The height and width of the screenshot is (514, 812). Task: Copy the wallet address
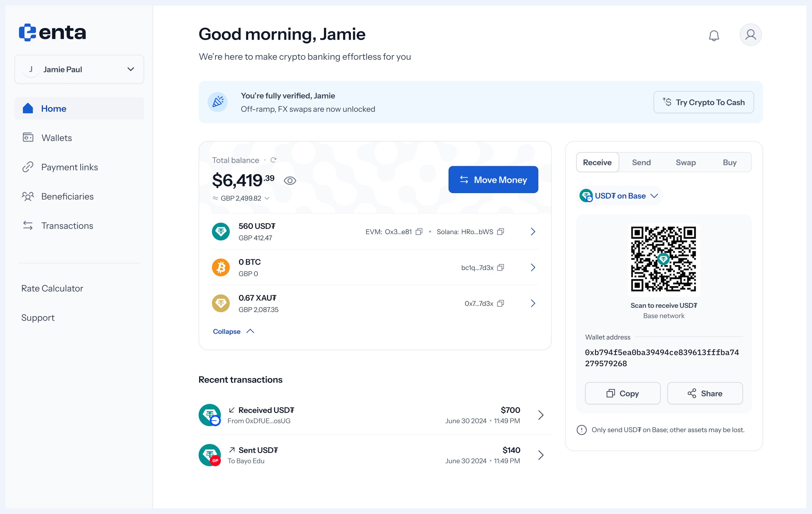[622, 393]
